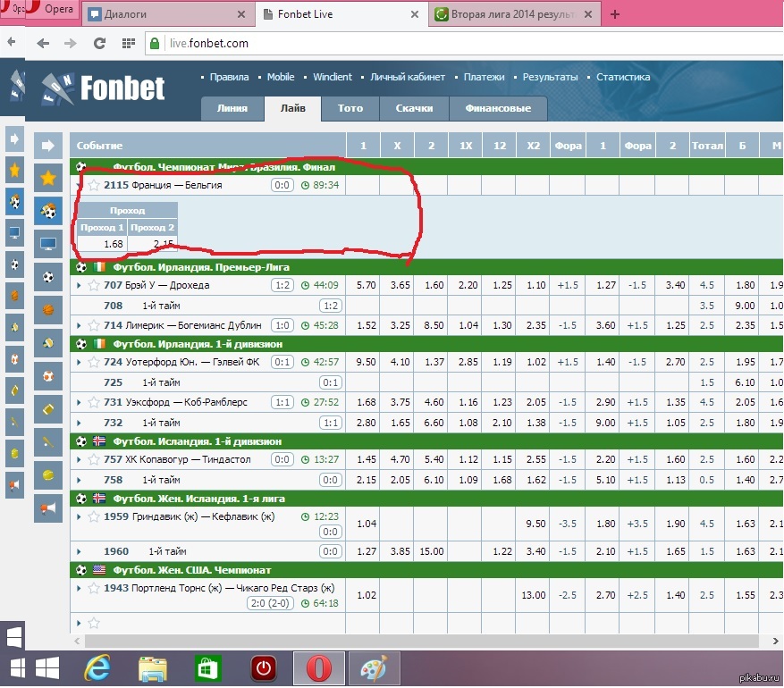784x688 pixels.
Task: Click the sidebar white arrow icon
Action: [48, 146]
